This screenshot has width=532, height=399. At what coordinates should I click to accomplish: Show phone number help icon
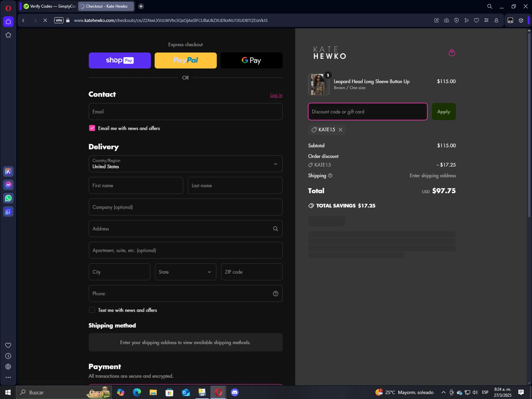tap(276, 294)
